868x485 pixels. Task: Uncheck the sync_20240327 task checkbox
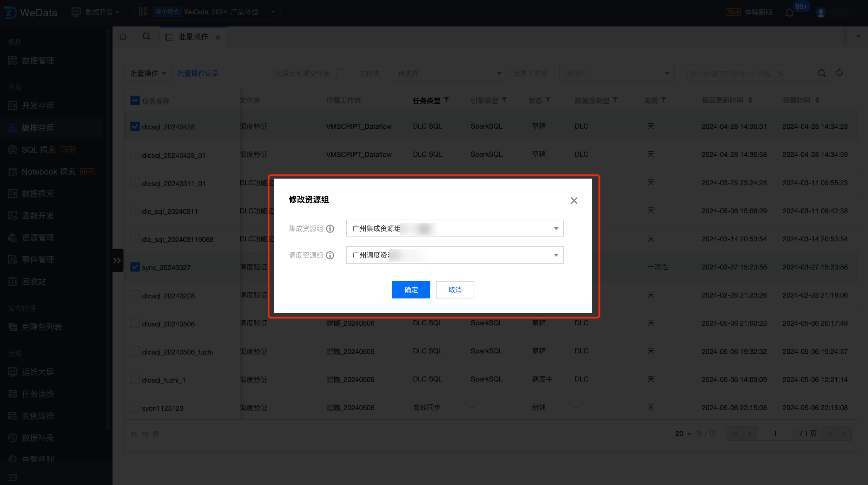135,267
